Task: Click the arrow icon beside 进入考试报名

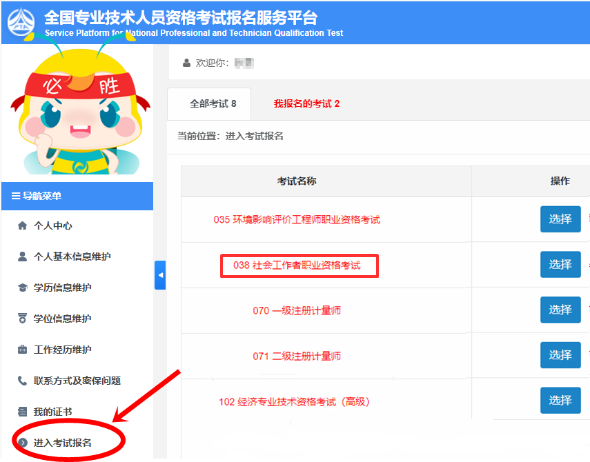Action: [23, 442]
